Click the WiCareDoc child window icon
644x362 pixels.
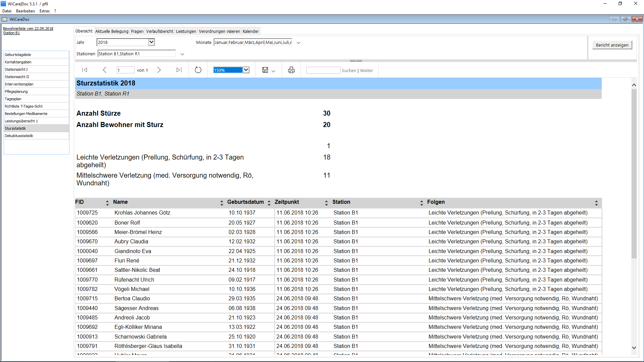click(x=5, y=19)
